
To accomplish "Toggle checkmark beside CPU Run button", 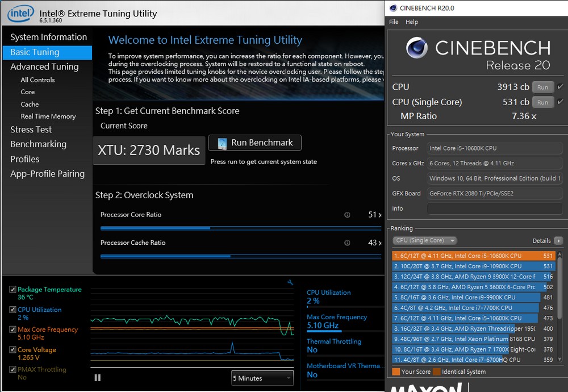I will (560, 86).
